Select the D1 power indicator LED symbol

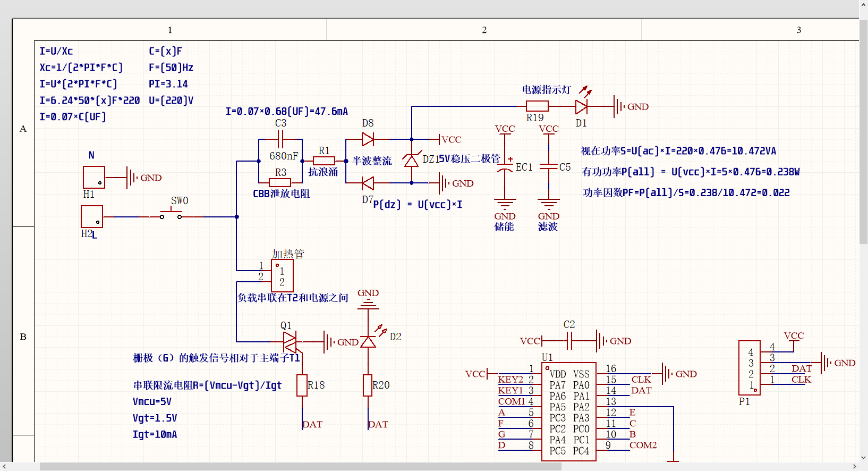(x=581, y=107)
